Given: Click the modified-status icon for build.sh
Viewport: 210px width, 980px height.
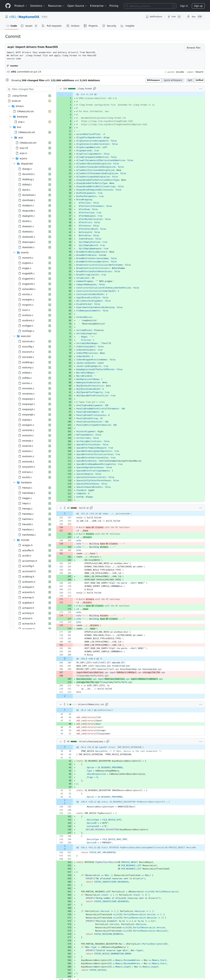Looking at the screenshot, I should 50,101.
